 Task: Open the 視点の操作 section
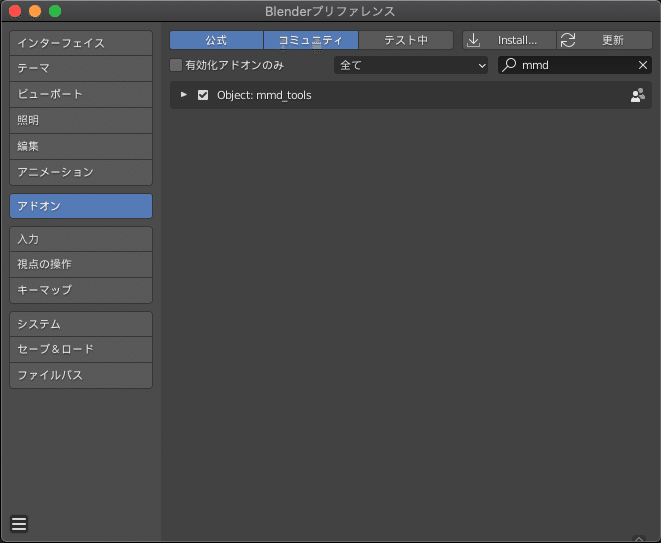pyautogui.click(x=81, y=265)
